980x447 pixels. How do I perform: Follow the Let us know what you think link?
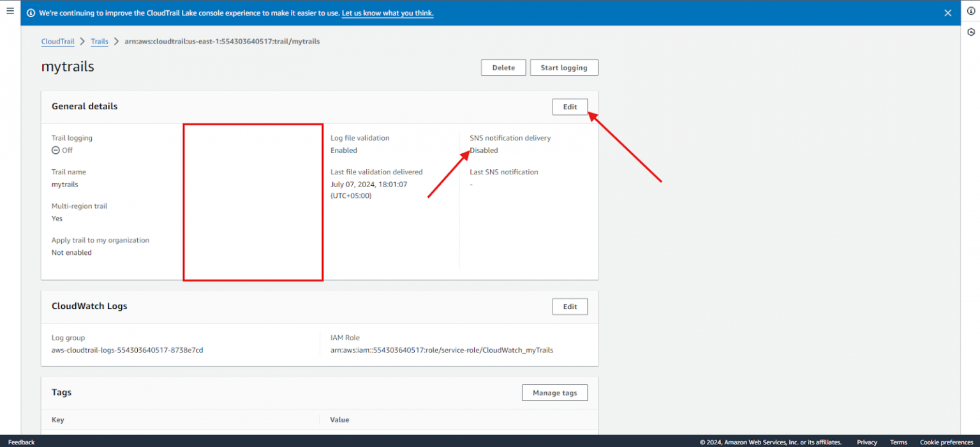[387, 13]
